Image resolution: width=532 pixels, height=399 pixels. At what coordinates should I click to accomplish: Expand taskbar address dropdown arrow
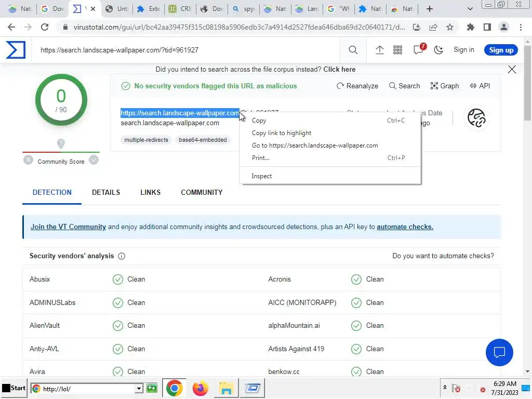(x=138, y=389)
